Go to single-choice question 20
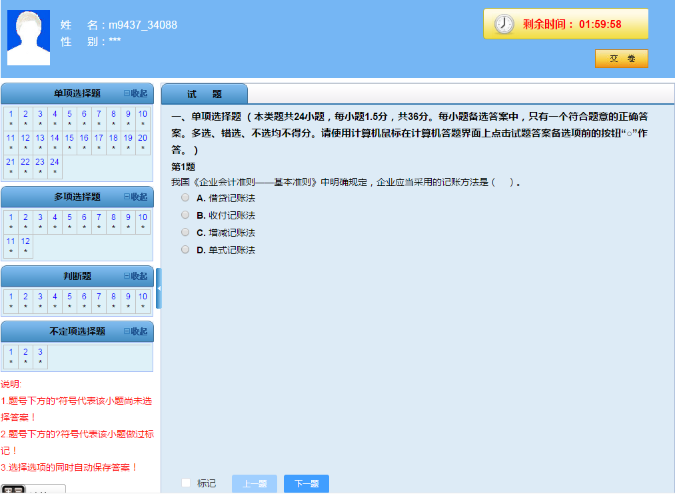The image size is (675, 500). (142, 142)
